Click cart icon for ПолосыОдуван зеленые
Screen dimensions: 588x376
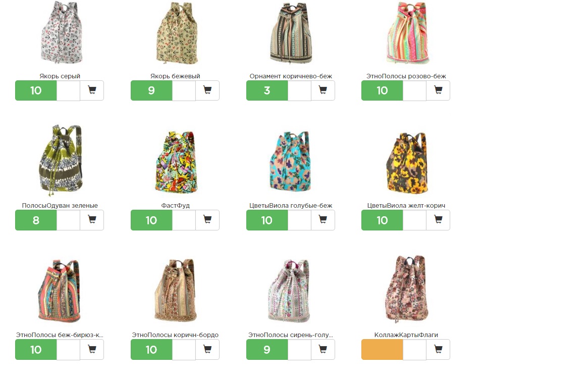point(92,220)
